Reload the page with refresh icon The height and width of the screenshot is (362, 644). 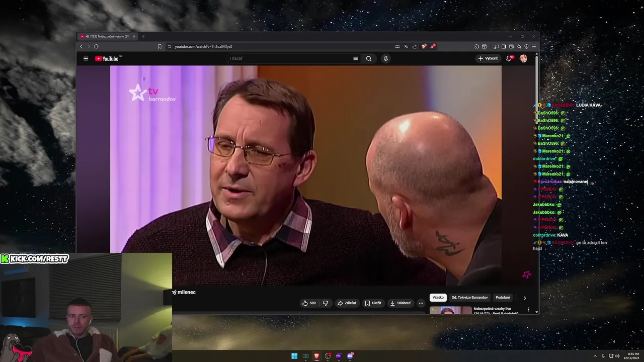[x=96, y=46]
